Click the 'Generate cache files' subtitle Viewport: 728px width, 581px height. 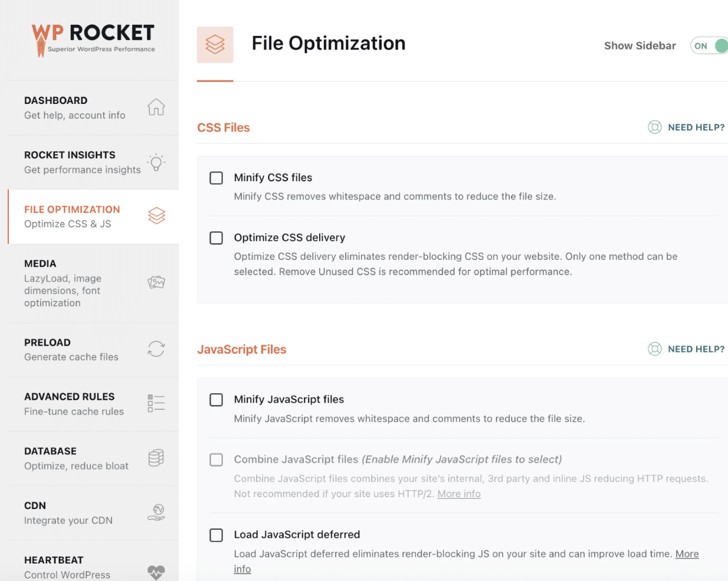pyautogui.click(x=71, y=357)
